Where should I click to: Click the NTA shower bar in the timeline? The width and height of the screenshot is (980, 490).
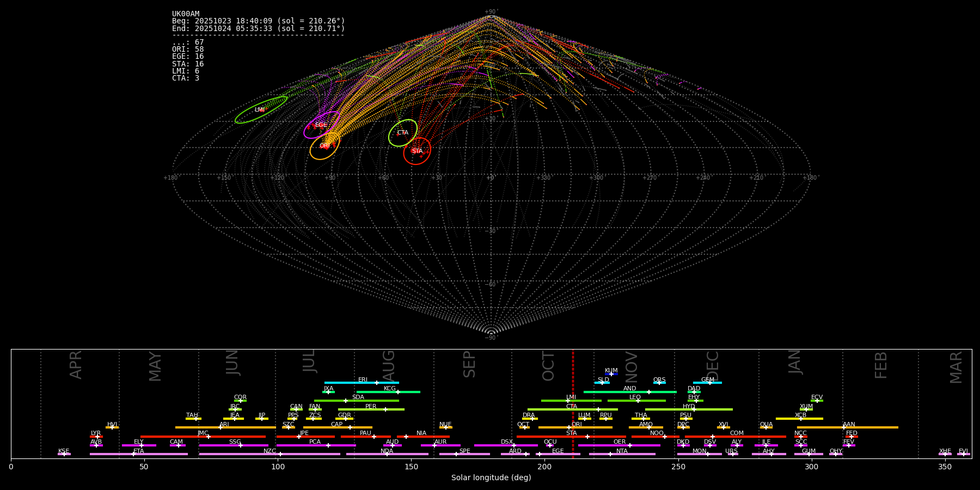pyautogui.click(x=622, y=454)
